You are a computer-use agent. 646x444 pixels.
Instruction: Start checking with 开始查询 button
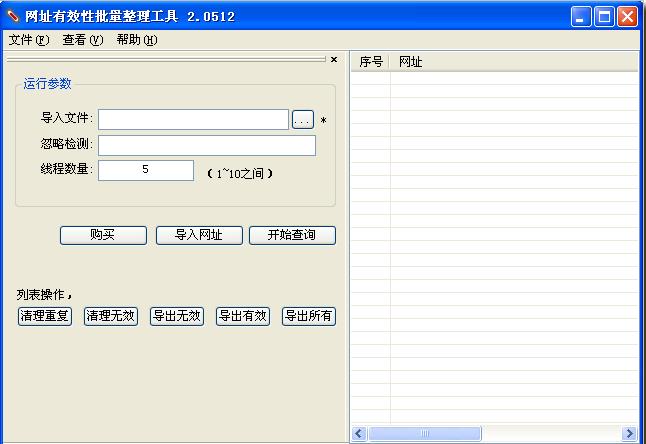(292, 236)
